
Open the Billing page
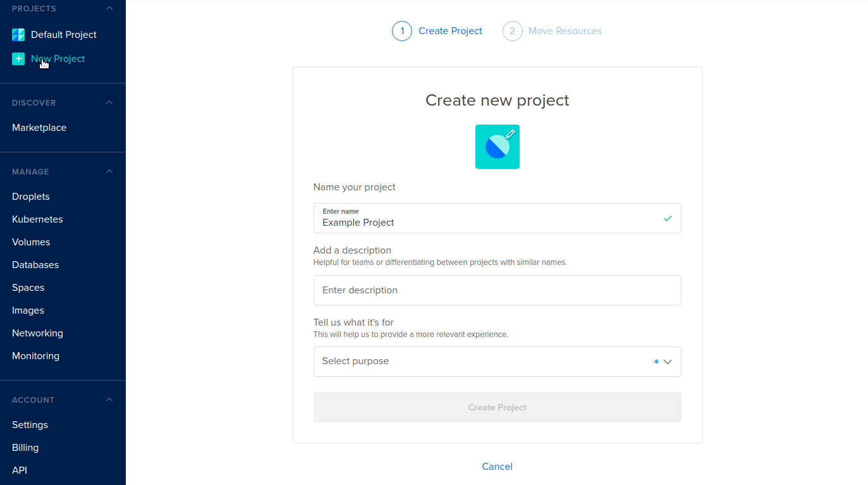[x=25, y=447]
